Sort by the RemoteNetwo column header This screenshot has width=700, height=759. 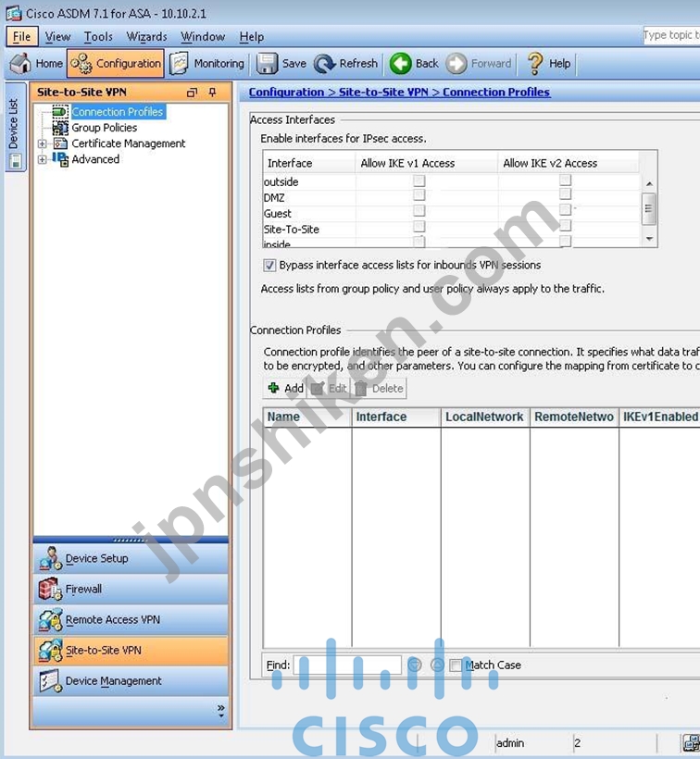pos(574,417)
